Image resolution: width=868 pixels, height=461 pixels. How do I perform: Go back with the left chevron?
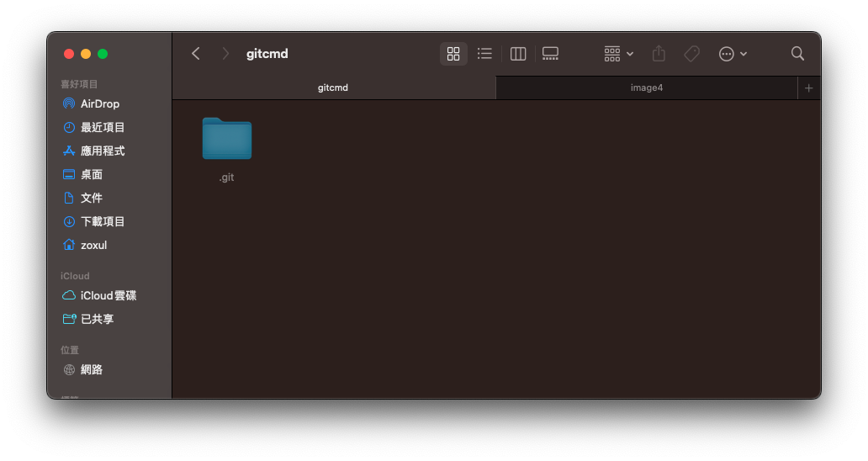196,54
